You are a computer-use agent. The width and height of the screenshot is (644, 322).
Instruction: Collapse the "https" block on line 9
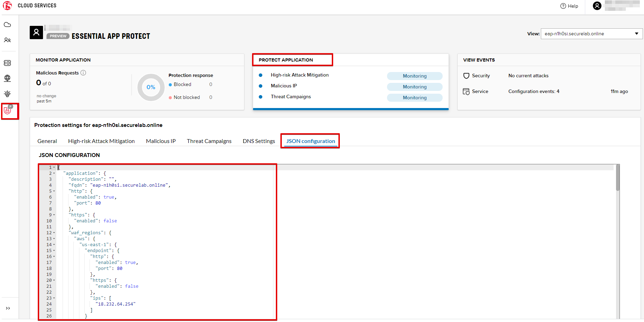(x=54, y=215)
